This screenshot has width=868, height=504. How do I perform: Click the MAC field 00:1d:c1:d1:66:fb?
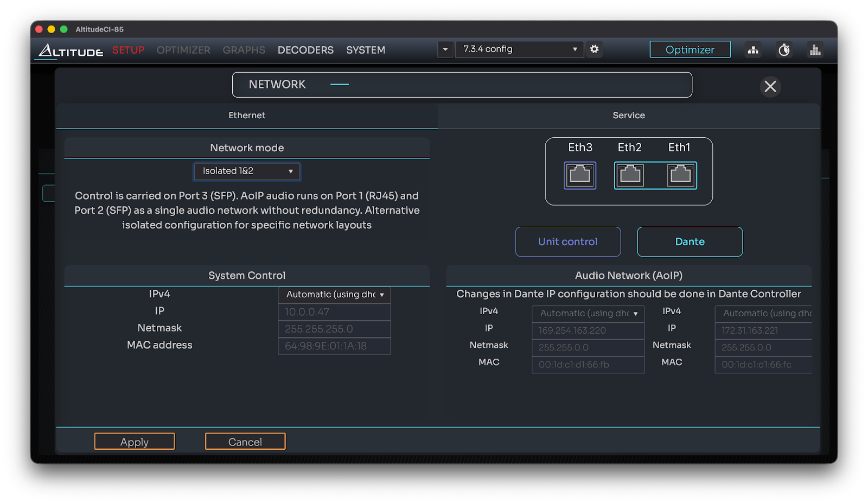click(588, 365)
